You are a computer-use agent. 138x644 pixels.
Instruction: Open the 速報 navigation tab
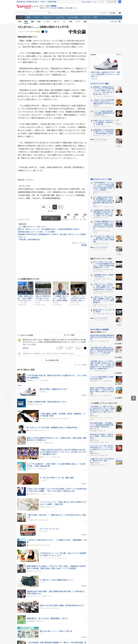tap(28, 17)
